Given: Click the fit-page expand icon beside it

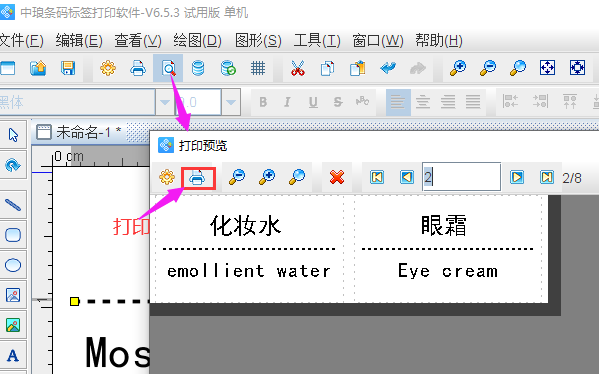Looking at the screenshot, I should tap(577, 68).
